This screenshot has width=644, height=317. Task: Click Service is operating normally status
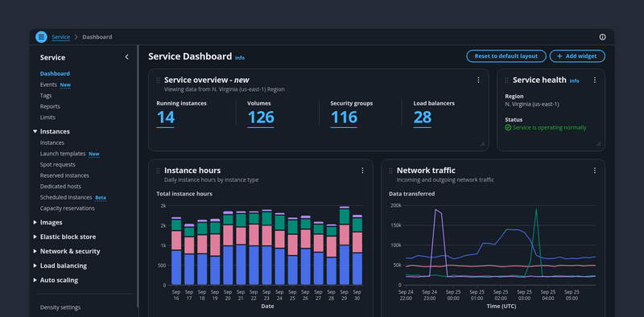(550, 128)
